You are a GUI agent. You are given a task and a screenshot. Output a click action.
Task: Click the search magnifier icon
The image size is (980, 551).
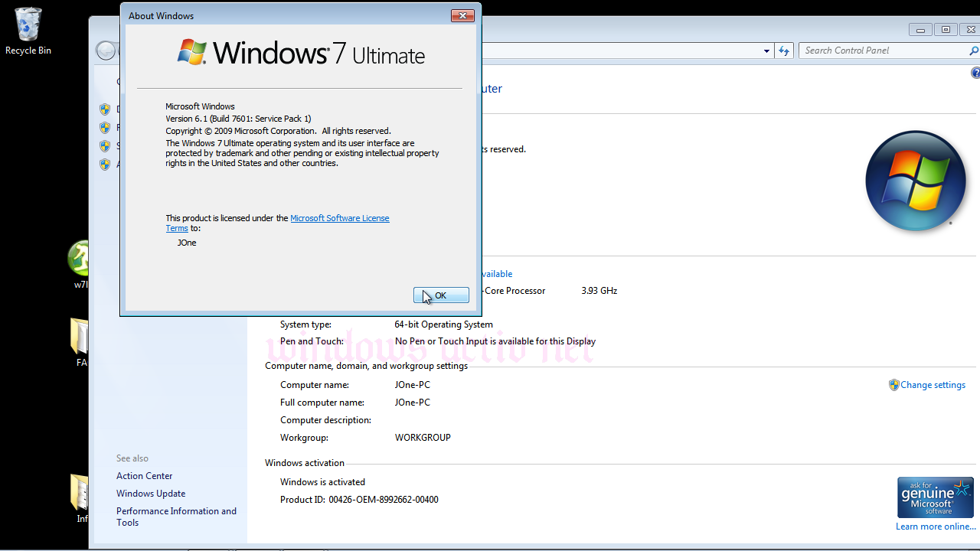coord(974,51)
